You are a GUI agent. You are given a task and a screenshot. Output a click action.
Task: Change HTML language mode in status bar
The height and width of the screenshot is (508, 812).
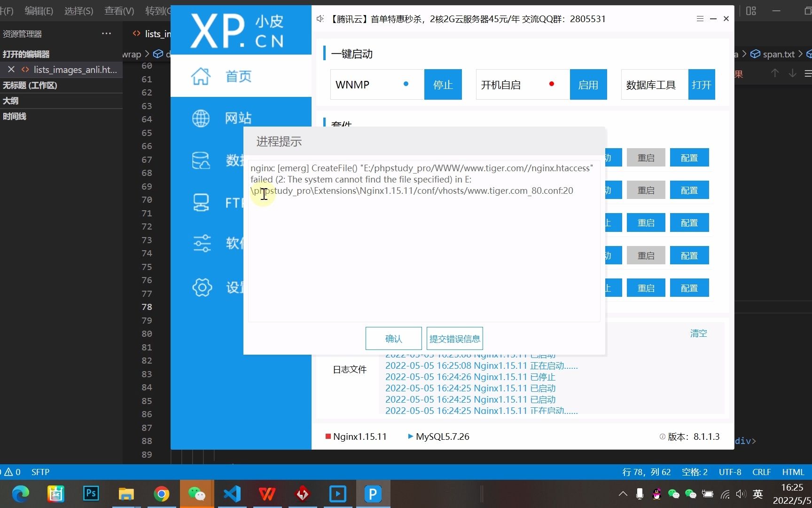coord(793,472)
